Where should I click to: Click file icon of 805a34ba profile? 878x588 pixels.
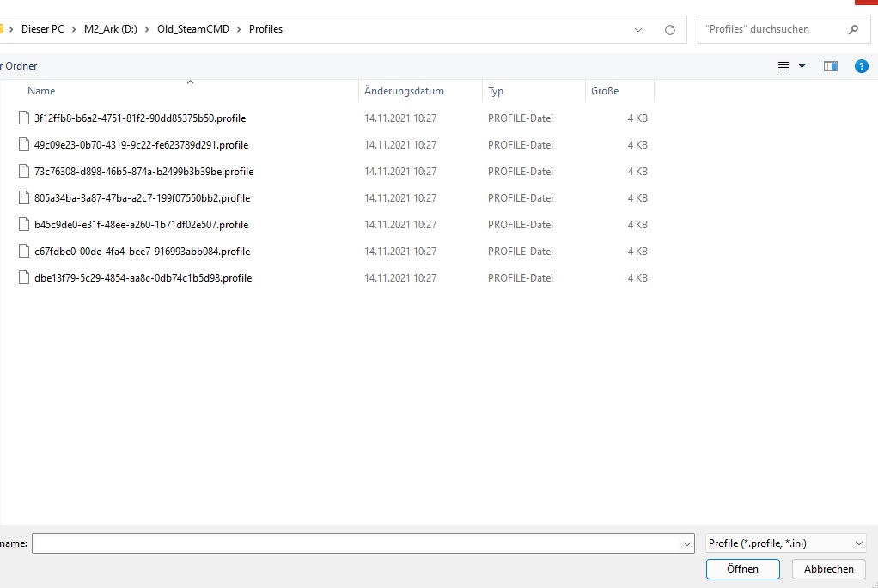coord(23,197)
